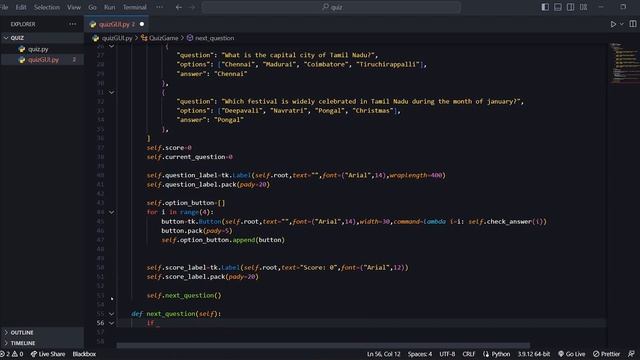Image resolution: width=640 pixels, height=360 pixels.
Task: Open Blackbox in status bar
Action: coord(84,354)
